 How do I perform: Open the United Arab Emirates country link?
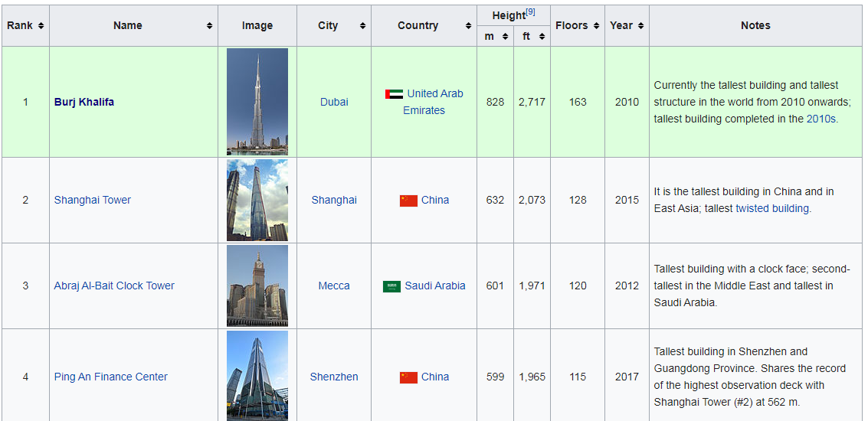pos(433,102)
